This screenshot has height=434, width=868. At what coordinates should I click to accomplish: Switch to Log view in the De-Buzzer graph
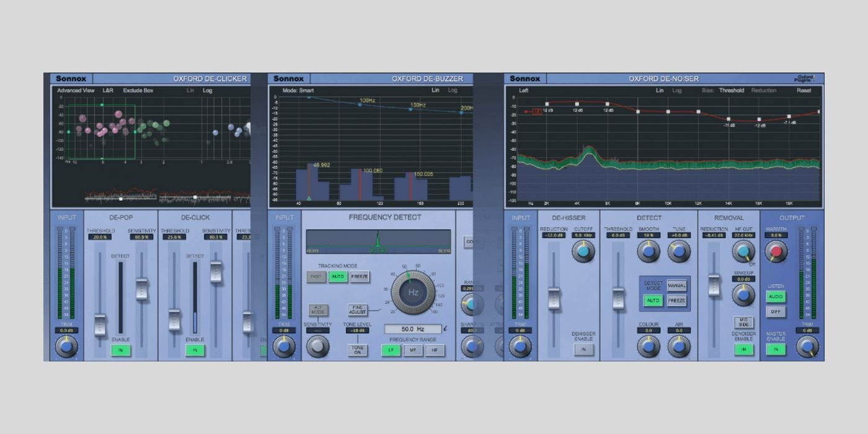pos(452,89)
